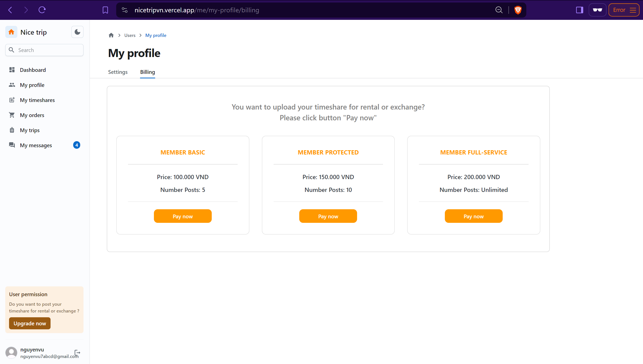
Task: Click the My timeshares sidebar icon
Action: (12, 100)
